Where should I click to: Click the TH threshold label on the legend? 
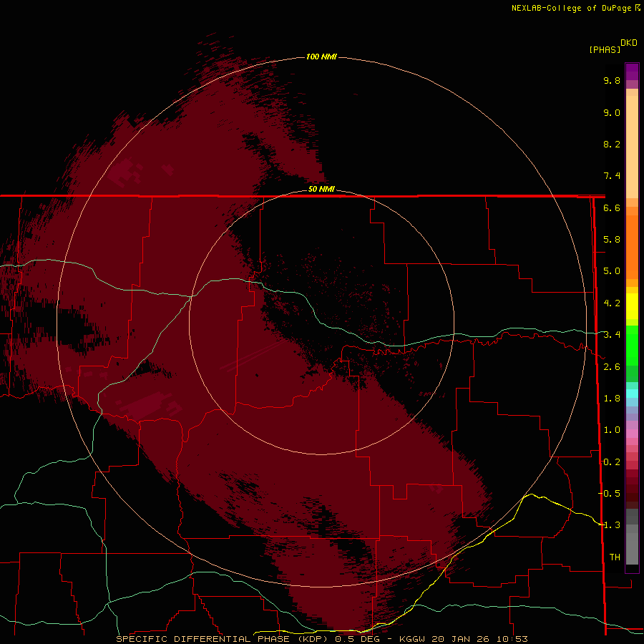tap(615, 557)
